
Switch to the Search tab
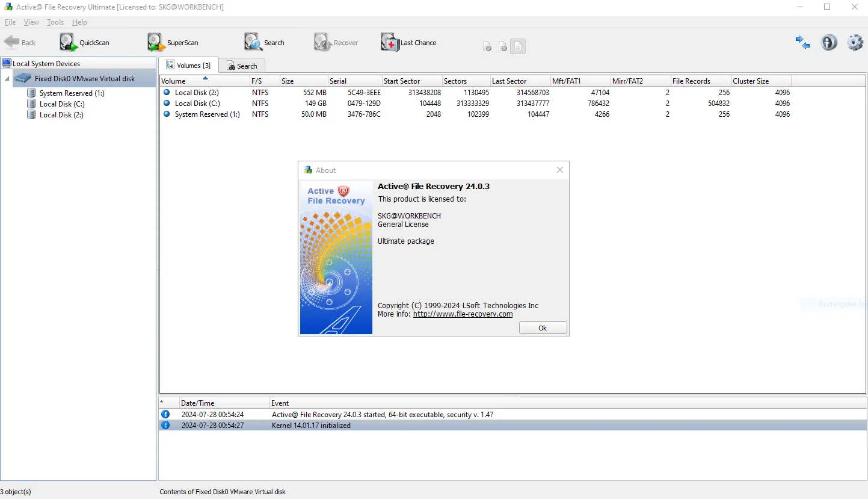coord(242,66)
